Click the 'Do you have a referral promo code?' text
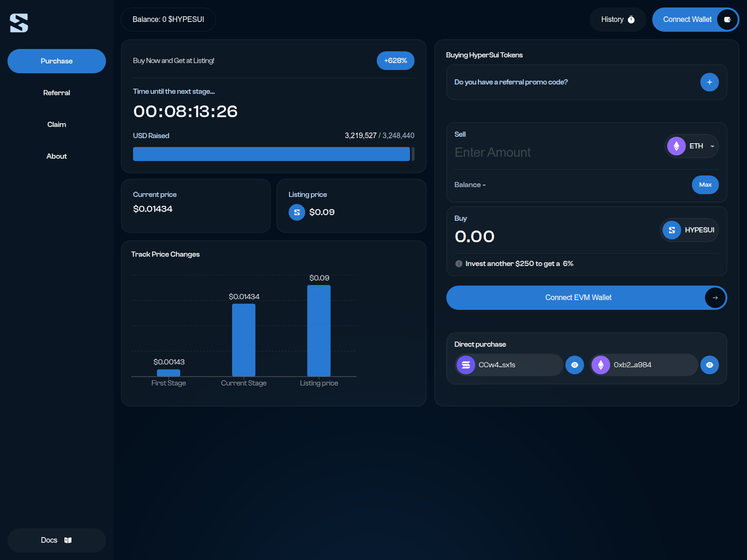The width and height of the screenshot is (747, 560). point(511,82)
